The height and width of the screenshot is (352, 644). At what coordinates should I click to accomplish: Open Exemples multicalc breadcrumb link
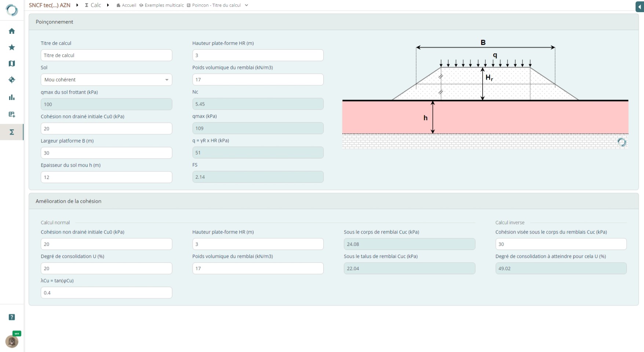coord(161,6)
